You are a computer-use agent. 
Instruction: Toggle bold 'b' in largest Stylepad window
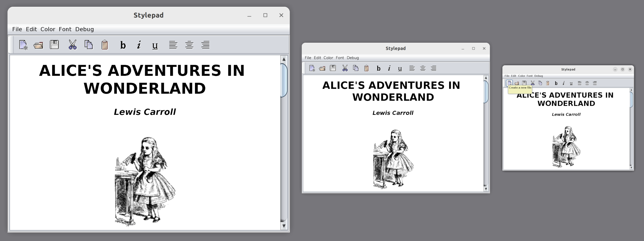pyautogui.click(x=123, y=45)
